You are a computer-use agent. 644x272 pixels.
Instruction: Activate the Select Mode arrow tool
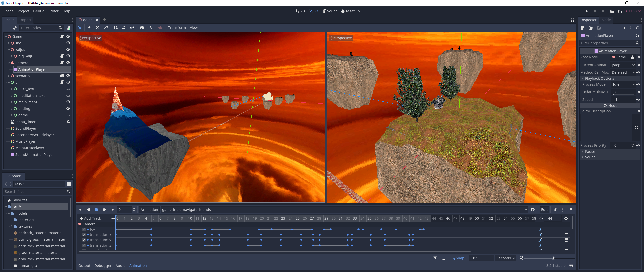[x=80, y=28]
